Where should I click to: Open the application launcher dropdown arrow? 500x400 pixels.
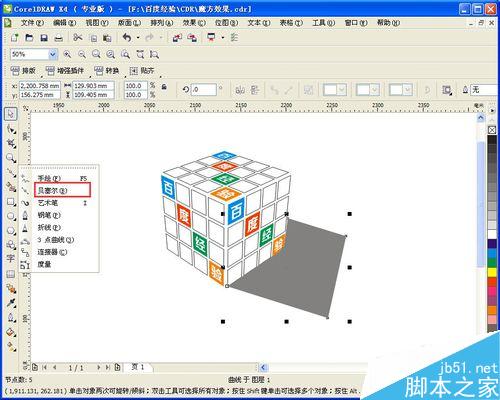[x=222, y=38]
